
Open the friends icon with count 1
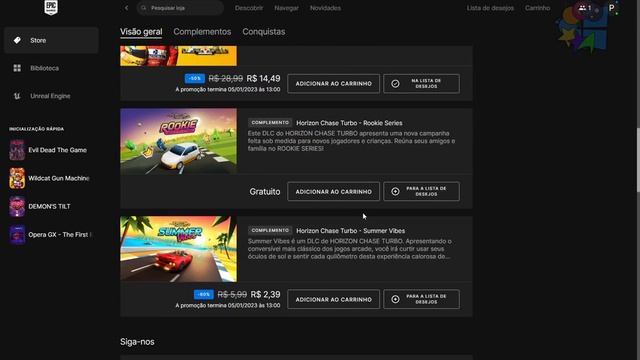(x=585, y=8)
